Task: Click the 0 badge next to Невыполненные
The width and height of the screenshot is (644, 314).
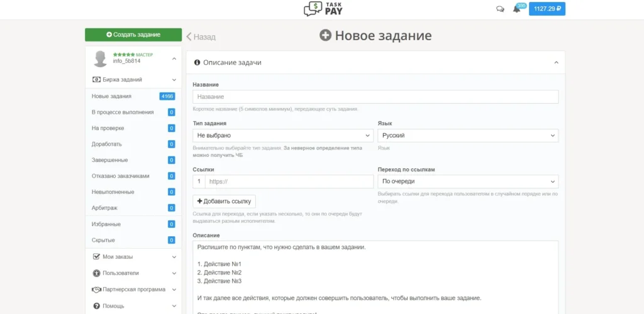Action: (171, 192)
